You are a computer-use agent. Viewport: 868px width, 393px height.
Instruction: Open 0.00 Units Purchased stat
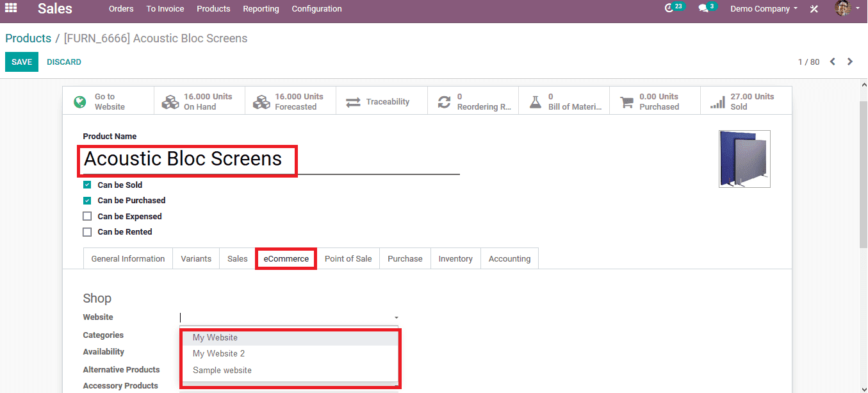pos(655,101)
